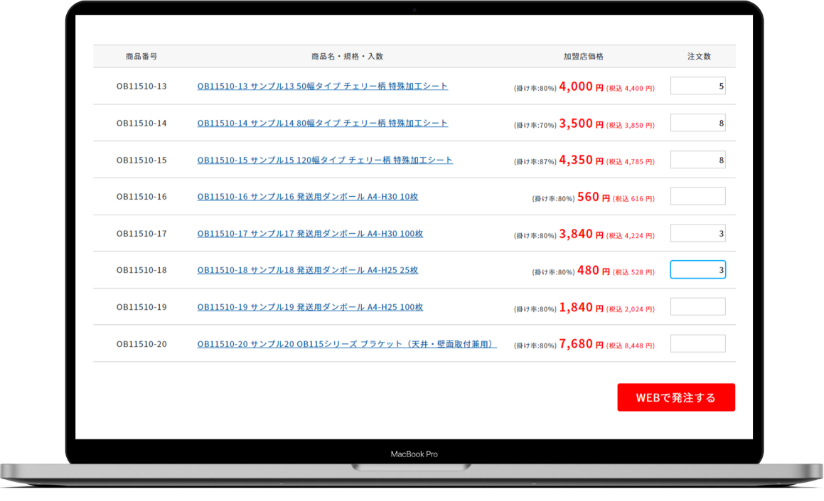Viewport: 824px width, 501px height.
Task: Select product number cell OB11510-15
Action: click(141, 160)
